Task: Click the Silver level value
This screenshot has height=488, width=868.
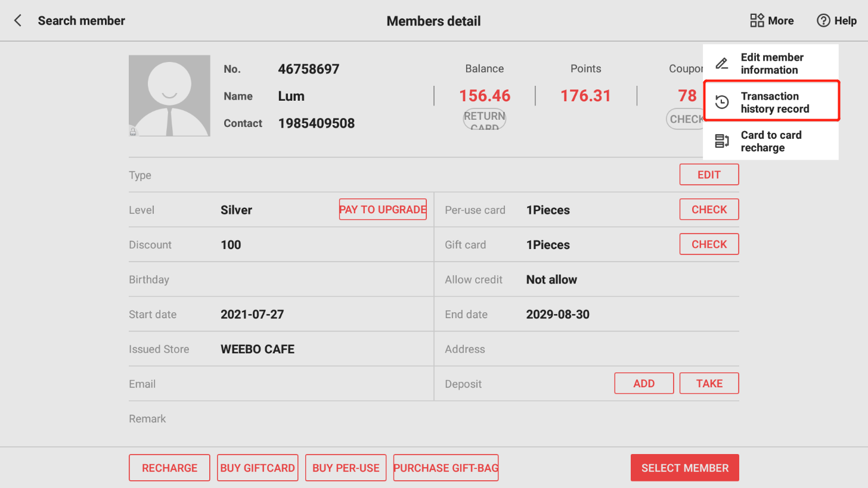Action: click(236, 210)
